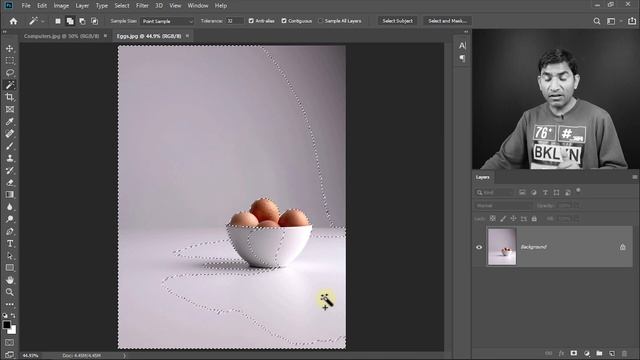Viewport: 640px width, 360px height.
Task: Toggle layer filtering switch in Layers panel
Action: point(578,190)
